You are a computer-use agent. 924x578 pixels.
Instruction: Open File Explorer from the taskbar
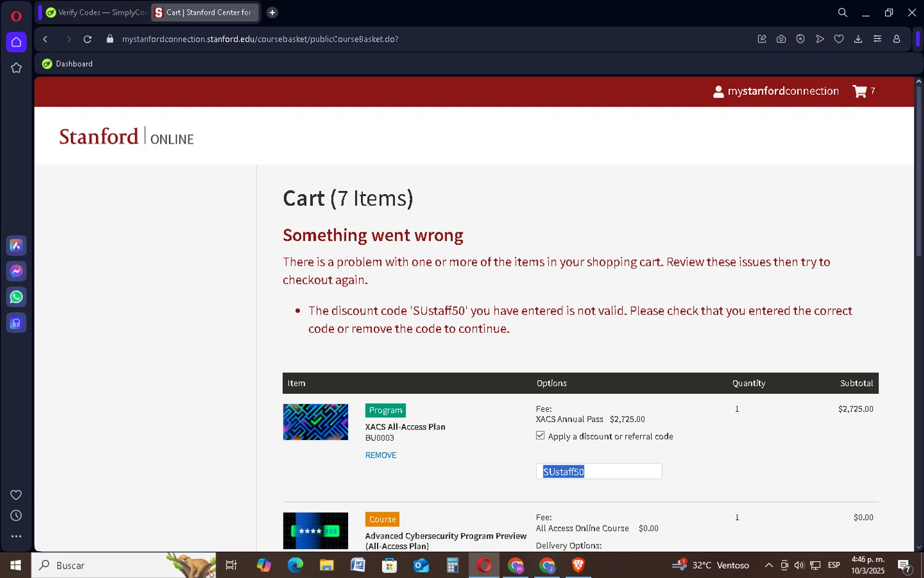(326, 565)
